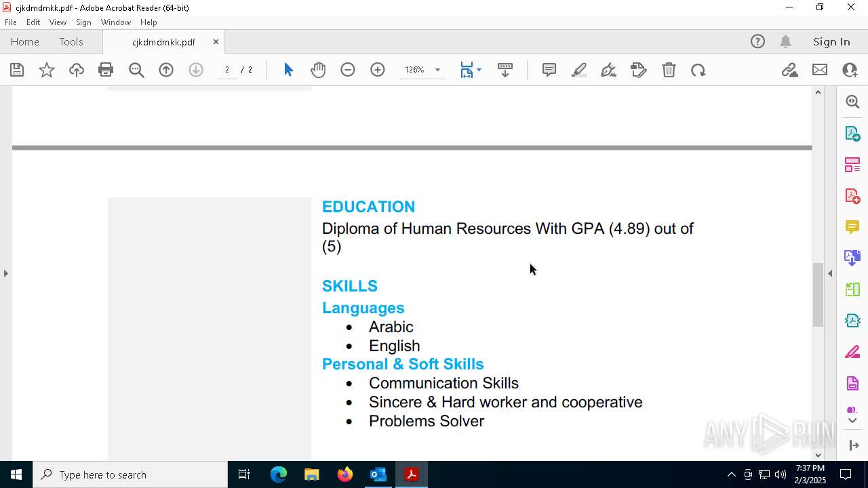Image resolution: width=868 pixels, height=488 pixels.
Task: Switch to the Tools tab
Action: click(71, 42)
